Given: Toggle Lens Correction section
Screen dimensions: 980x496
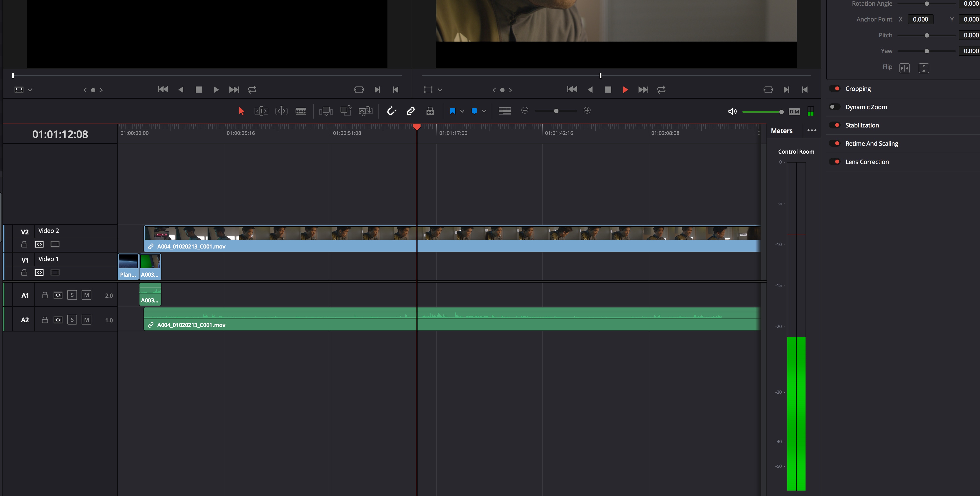Looking at the screenshot, I should tap(835, 162).
